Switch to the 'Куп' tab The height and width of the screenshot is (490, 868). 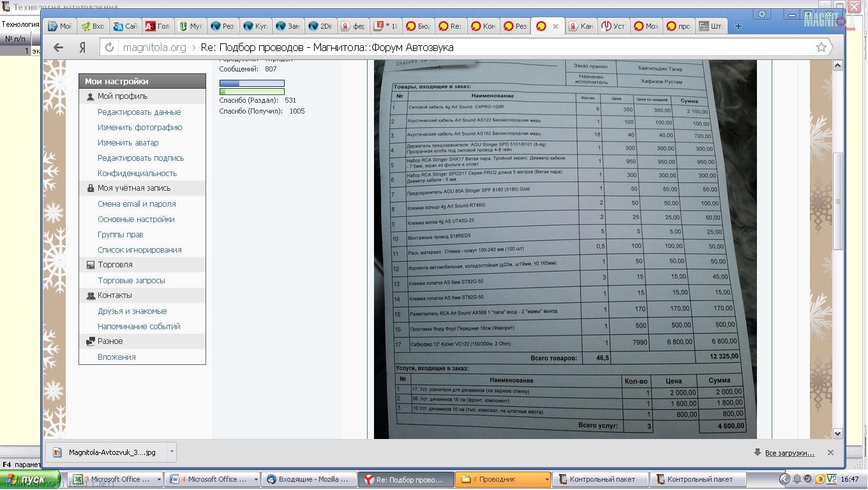[x=255, y=26]
